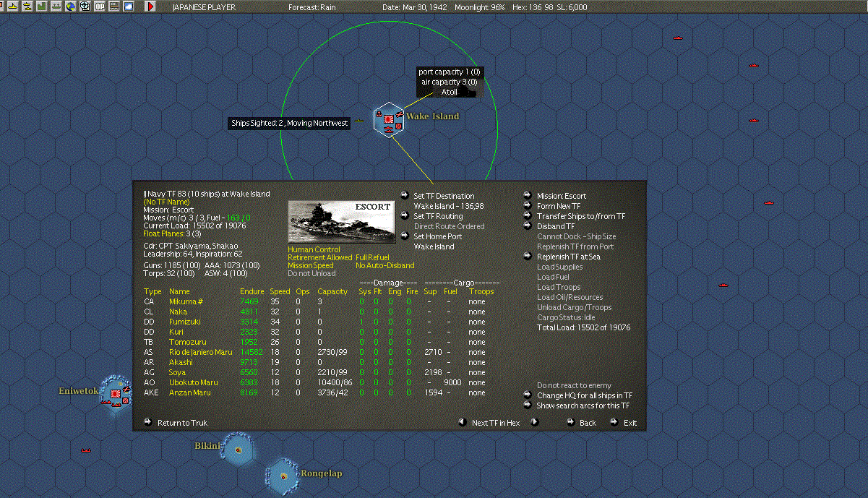Click the Exit arrow icon
Image resolution: width=868 pixels, height=498 pixels.
[614, 422]
